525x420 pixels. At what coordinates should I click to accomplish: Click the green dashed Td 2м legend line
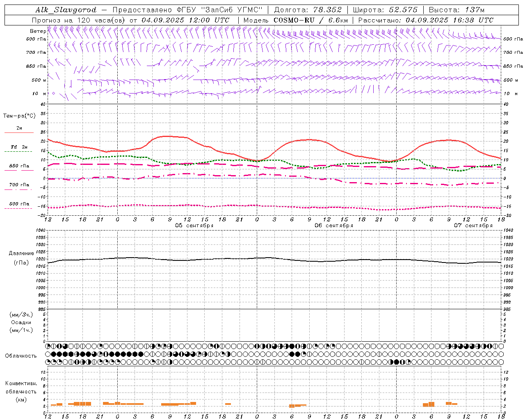18,151
